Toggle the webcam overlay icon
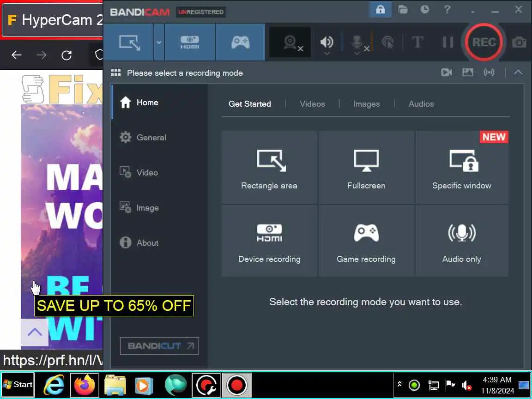Viewport: 532px width, 399px height. [x=290, y=43]
